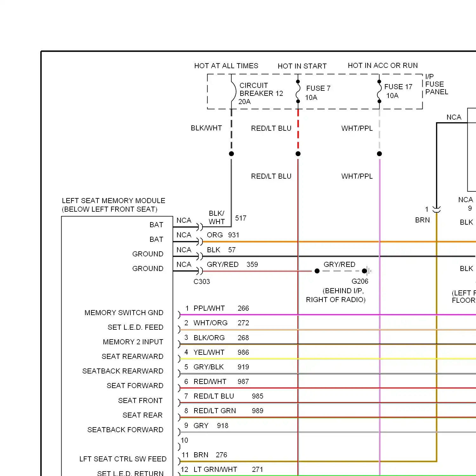The image size is (476, 476).
Task: Click the circuit breaker 12 symbol
Action: pos(233,92)
